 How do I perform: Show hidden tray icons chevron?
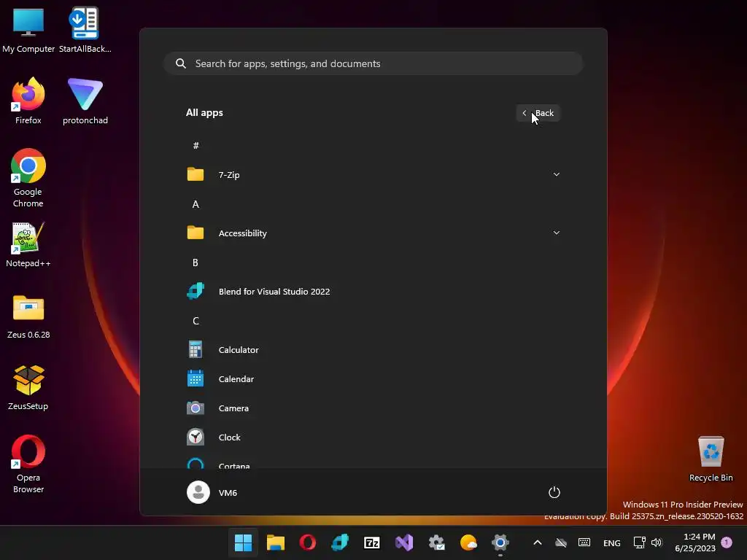pyautogui.click(x=538, y=542)
